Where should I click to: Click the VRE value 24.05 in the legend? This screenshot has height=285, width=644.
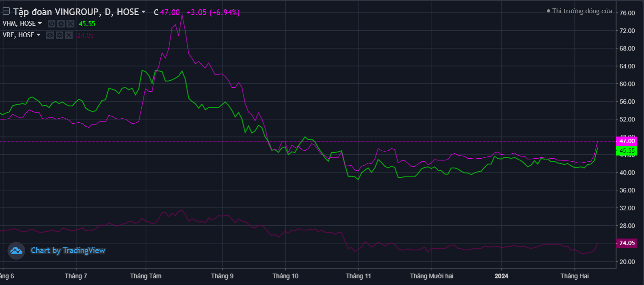85,35
